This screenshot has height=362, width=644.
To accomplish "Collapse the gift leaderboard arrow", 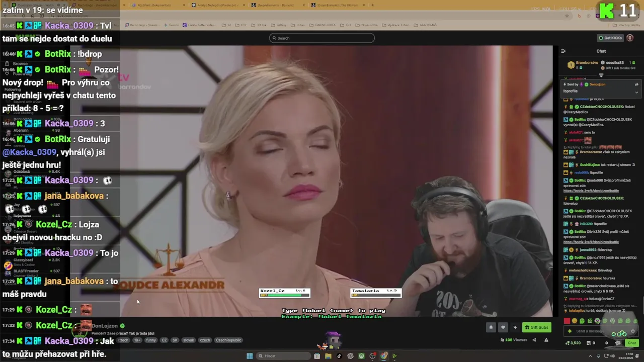I will (601, 75).
